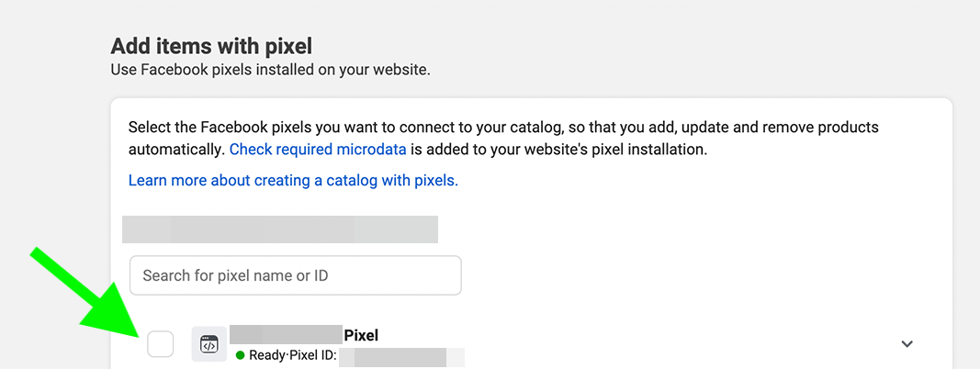Open Learn more about creating a catalog link
Image resolution: width=980 pixels, height=369 pixels.
[293, 181]
